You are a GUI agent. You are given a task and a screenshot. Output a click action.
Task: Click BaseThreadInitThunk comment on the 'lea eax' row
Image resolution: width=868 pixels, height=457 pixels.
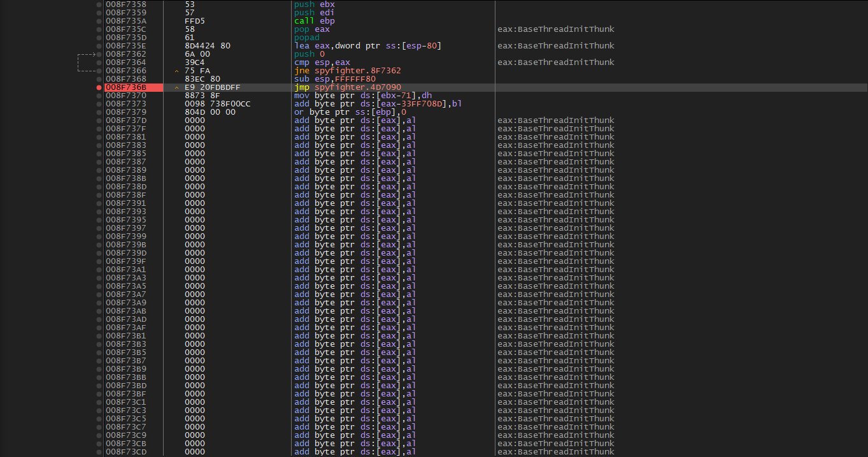click(556, 46)
